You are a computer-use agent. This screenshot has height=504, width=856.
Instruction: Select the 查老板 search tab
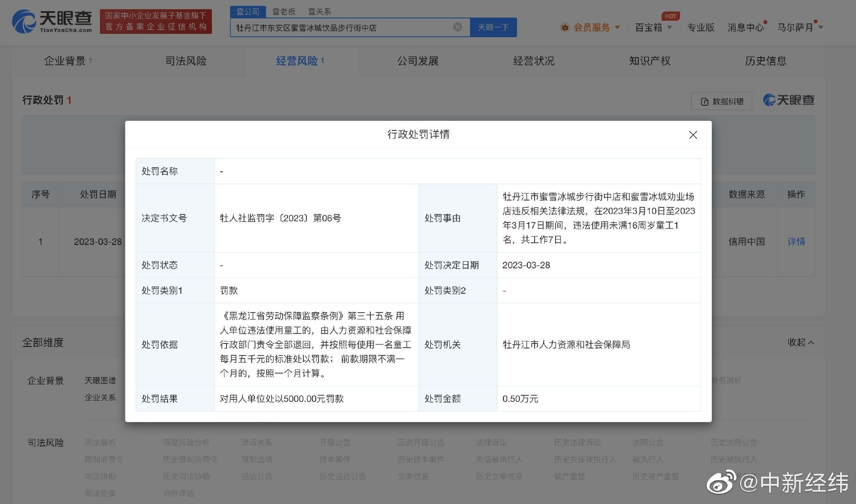coord(284,12)
